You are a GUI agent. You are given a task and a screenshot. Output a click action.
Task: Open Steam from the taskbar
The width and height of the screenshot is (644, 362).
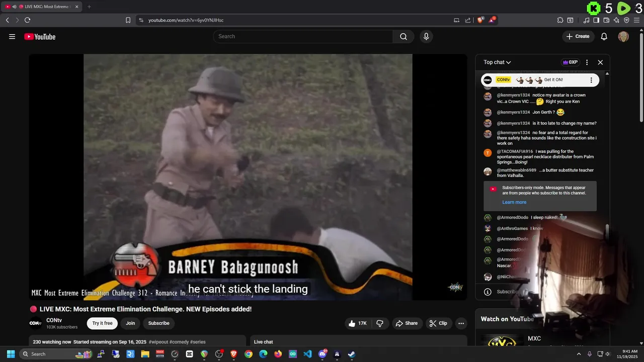point(351,354)
